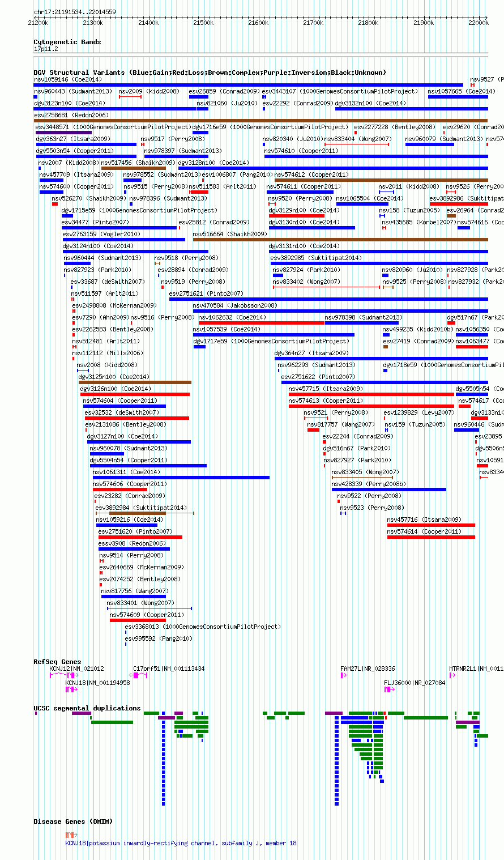Viewport: 504px width, 860px height.
Task: Click the nsv9523 (Perry2008) variant label
Action: click(x=372, y=508)
